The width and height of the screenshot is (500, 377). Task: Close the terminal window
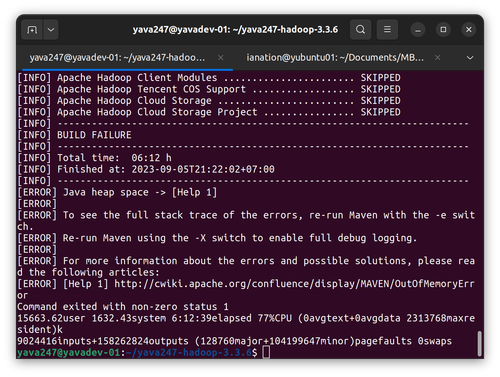pyautogui.click(x=468, y=30)
